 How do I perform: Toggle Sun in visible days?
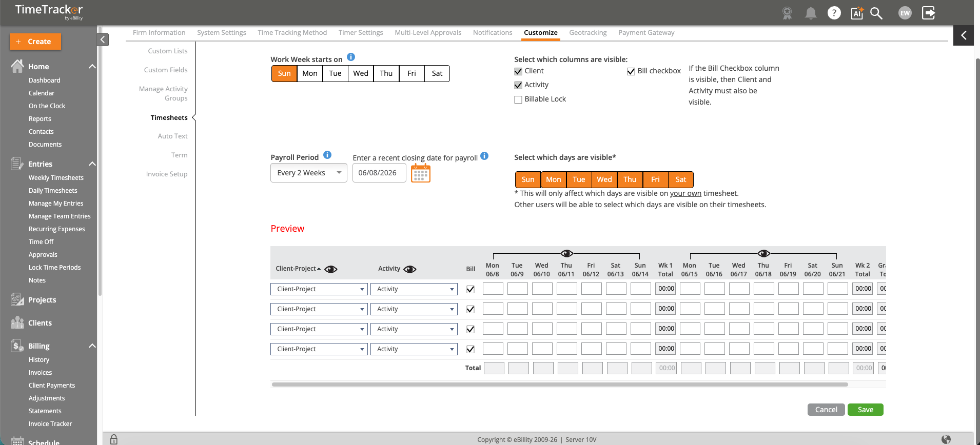[528, 179]
